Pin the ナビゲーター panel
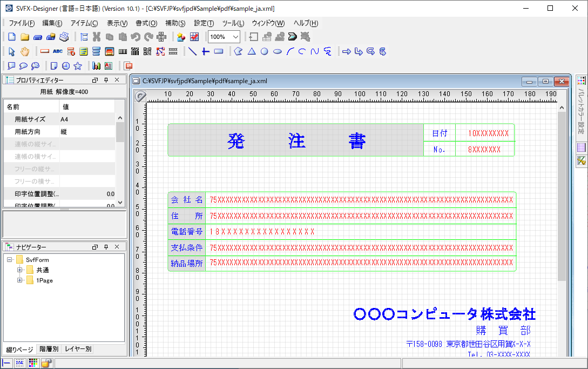 tap(106, 246)
